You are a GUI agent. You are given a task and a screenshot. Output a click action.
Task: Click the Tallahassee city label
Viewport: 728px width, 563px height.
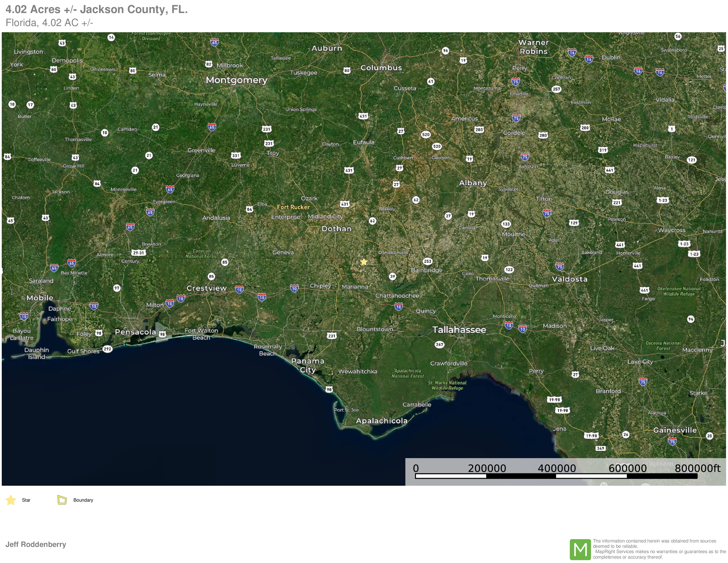pos(459,330)
